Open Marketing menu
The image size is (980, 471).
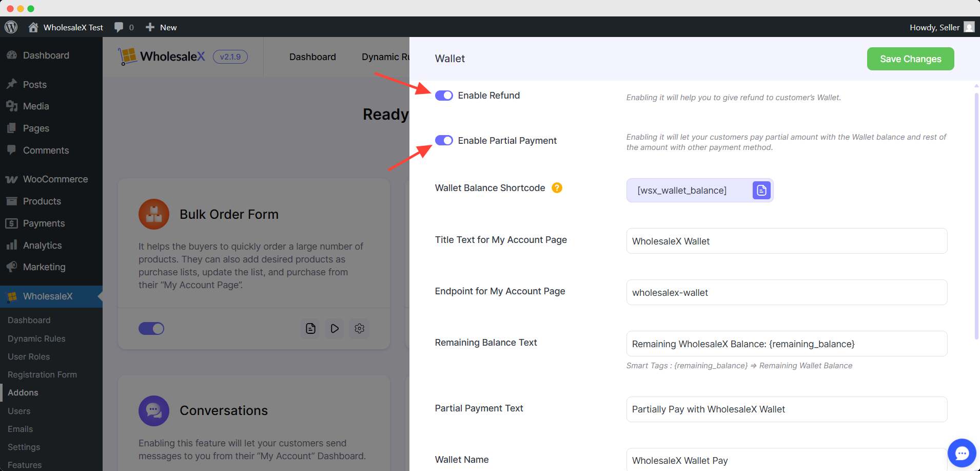point(51,267)
